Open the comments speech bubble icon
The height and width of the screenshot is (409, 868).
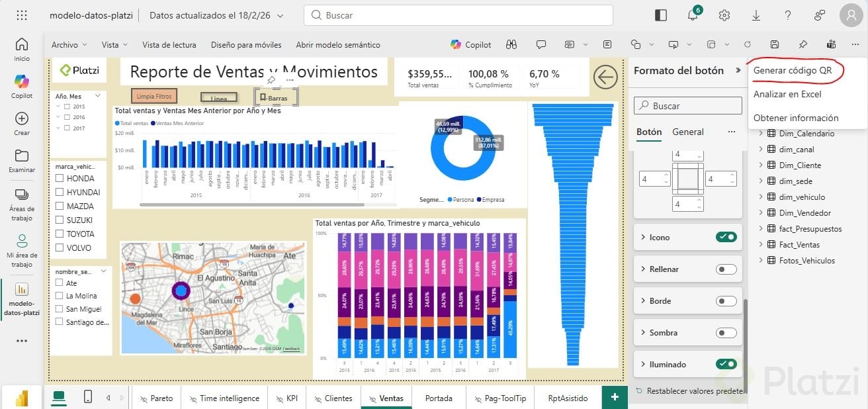pos(541,44)
